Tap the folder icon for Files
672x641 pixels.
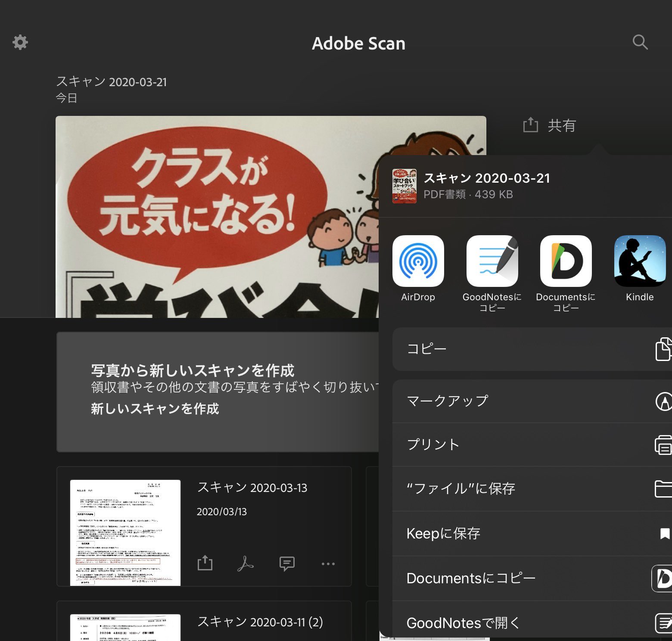pyautogui.click(x=663, y=489)
